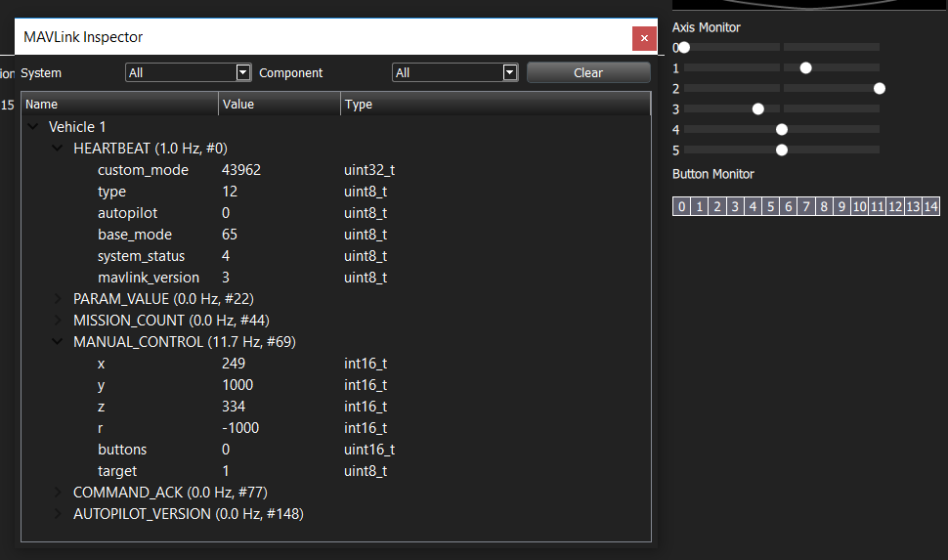Select the target field row
The width and height of the screenshot is (948, 560).
click(336, 470)
